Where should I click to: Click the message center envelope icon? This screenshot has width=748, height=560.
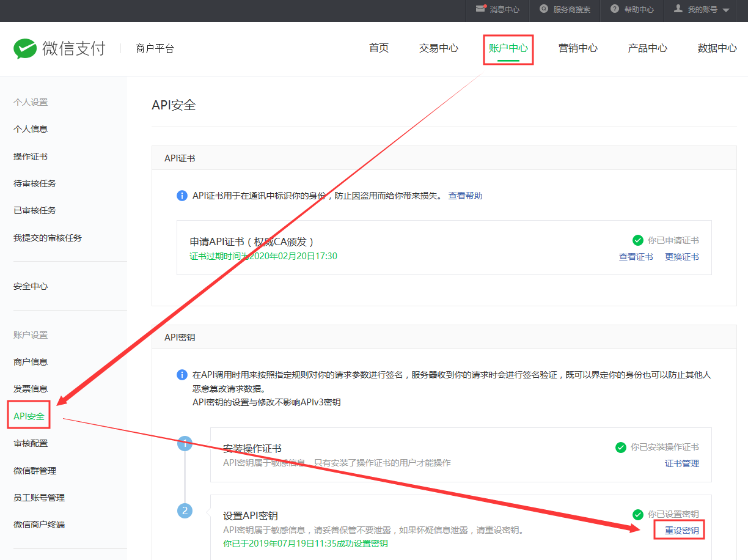click(480, 9)
